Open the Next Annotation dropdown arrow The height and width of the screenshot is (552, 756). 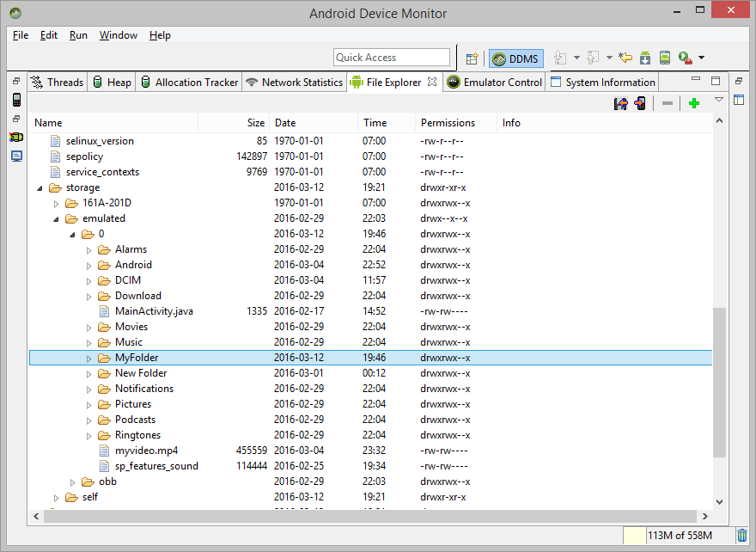[x=576, y=58]
